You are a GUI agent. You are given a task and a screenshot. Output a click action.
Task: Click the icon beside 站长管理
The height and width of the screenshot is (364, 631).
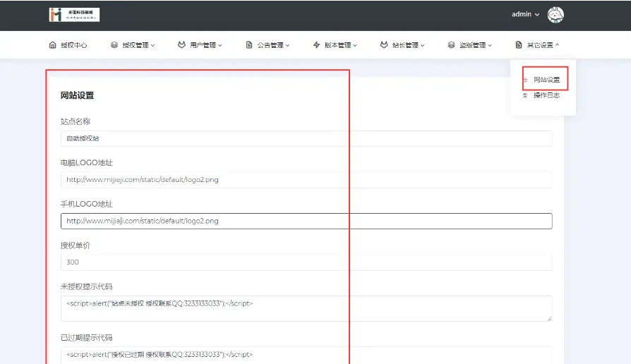[x=384, y=44]
